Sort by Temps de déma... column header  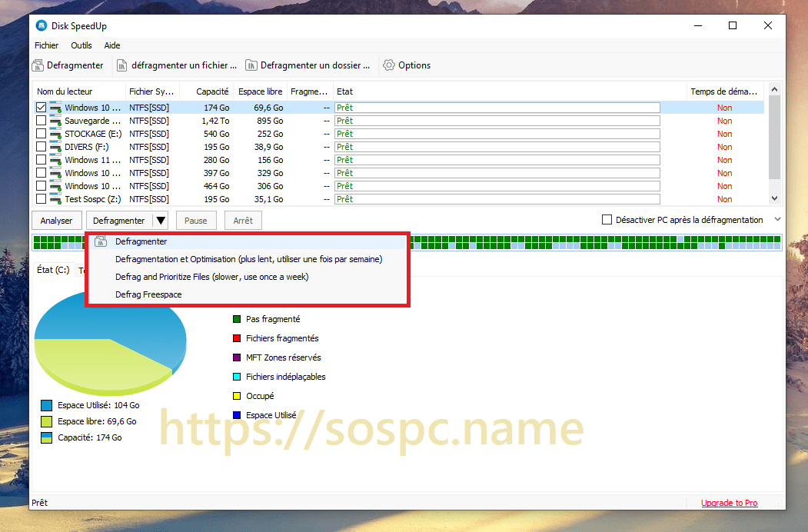click(724, 91)
